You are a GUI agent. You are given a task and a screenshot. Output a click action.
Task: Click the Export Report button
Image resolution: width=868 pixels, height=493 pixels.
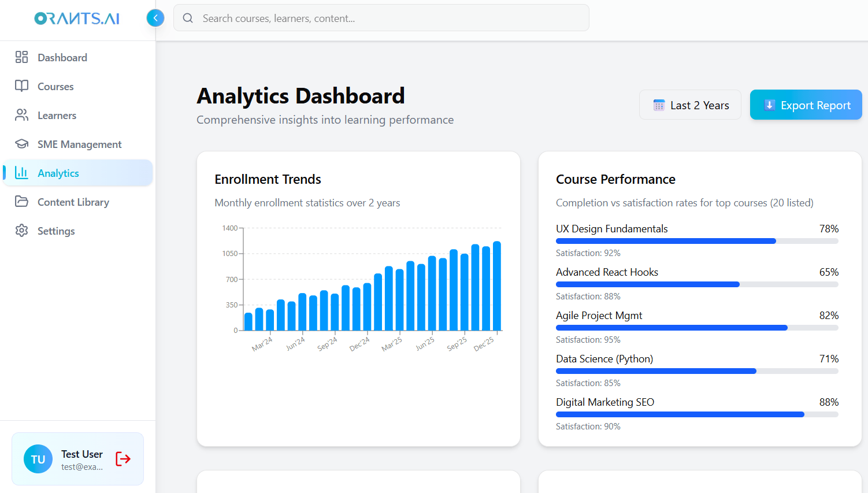pyautogui.click(x=806, y=105)
